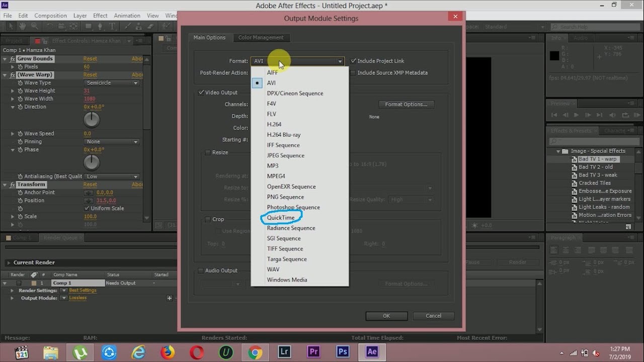
Task: Collapse the Image - Special Effects folder
Action: pyautogui.click(x=558, y=151)
